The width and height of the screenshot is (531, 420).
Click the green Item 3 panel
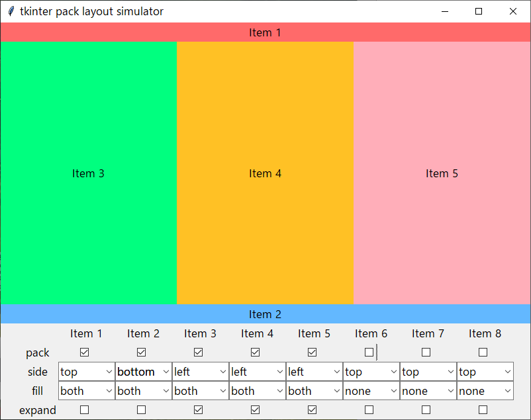[88, 173]
